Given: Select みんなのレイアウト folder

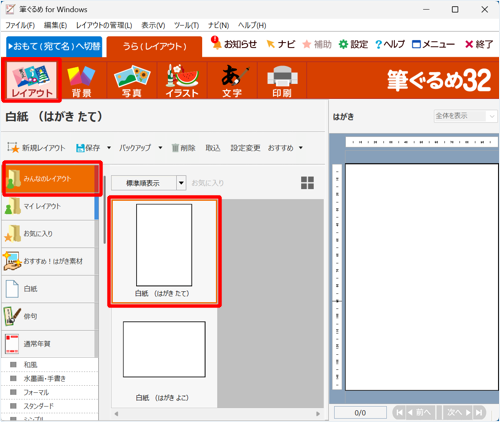Looking at the screenshot, I should click(x=50, y=179).
